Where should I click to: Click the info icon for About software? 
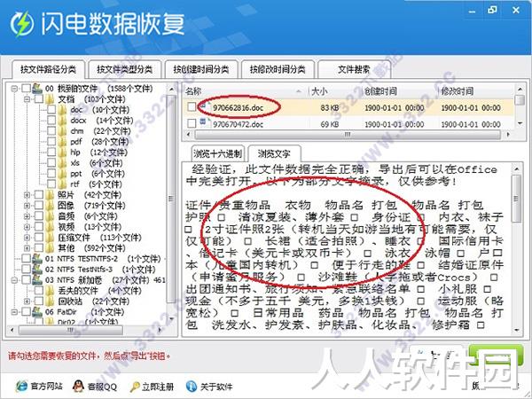(192, 386)
